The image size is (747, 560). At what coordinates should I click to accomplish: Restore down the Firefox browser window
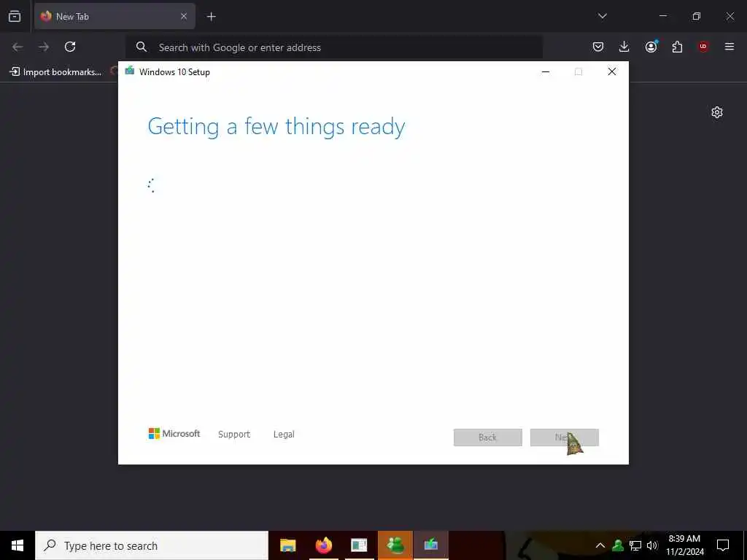coord(697,16)
